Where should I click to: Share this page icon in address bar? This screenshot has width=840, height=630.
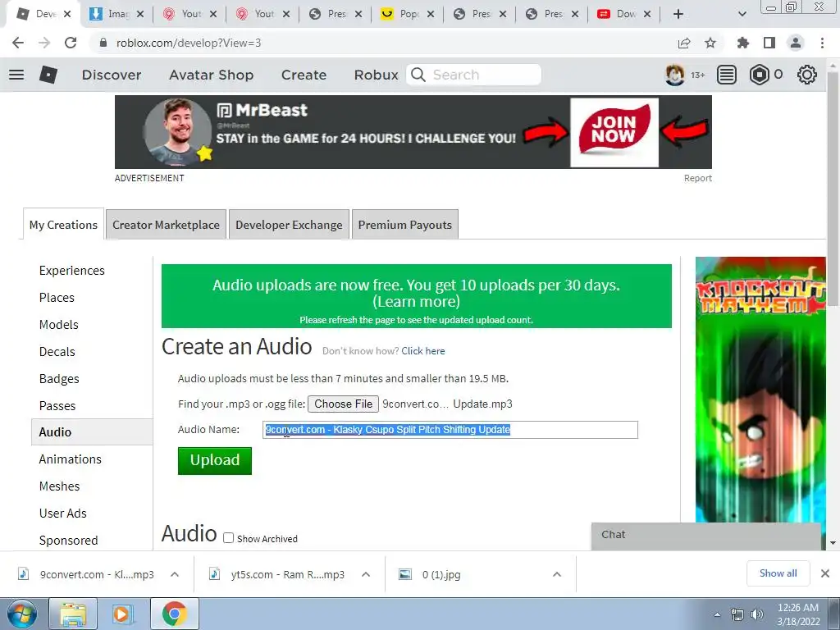[684, 43]
